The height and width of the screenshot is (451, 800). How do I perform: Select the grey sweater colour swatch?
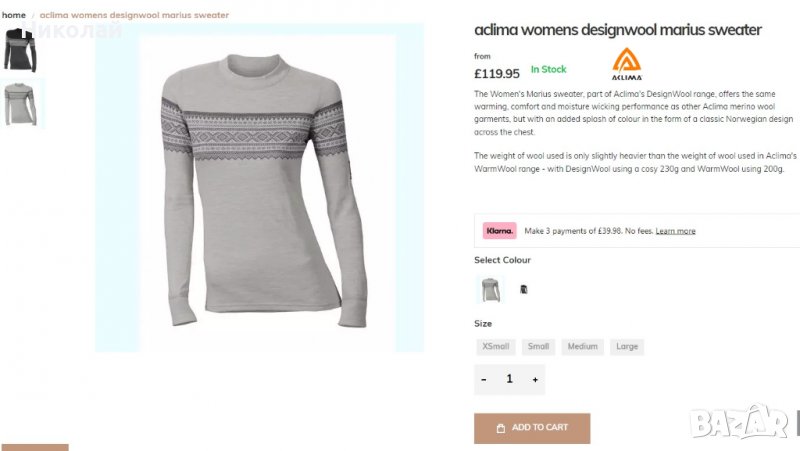point(489,290)
